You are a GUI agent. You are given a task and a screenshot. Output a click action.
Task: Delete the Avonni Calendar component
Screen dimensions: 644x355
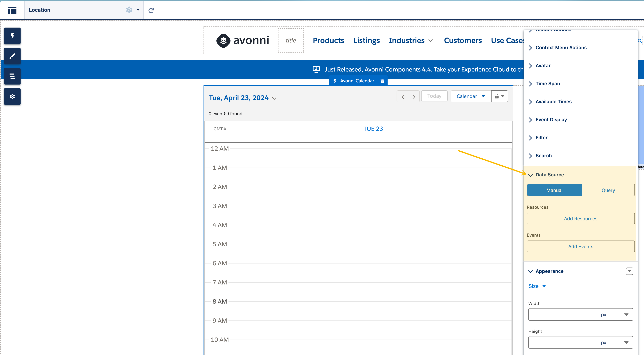(x=382, y=81)
